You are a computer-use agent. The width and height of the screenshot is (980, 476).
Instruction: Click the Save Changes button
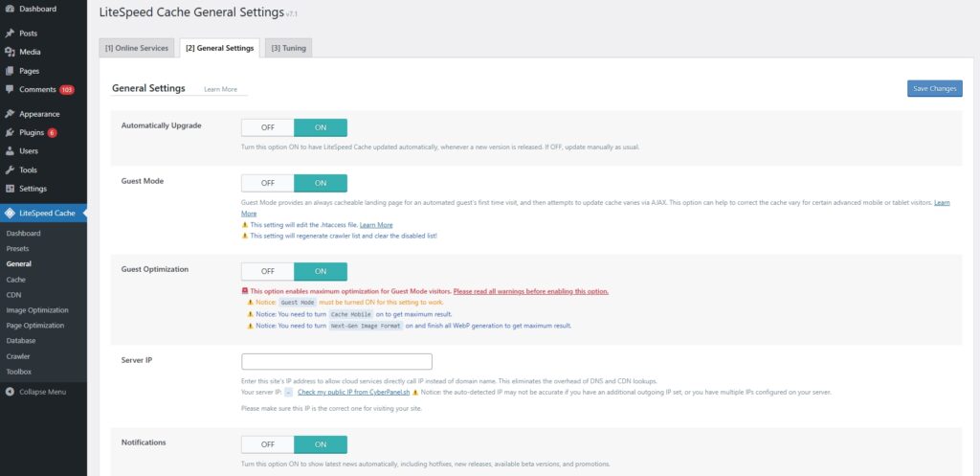point(934,89)
